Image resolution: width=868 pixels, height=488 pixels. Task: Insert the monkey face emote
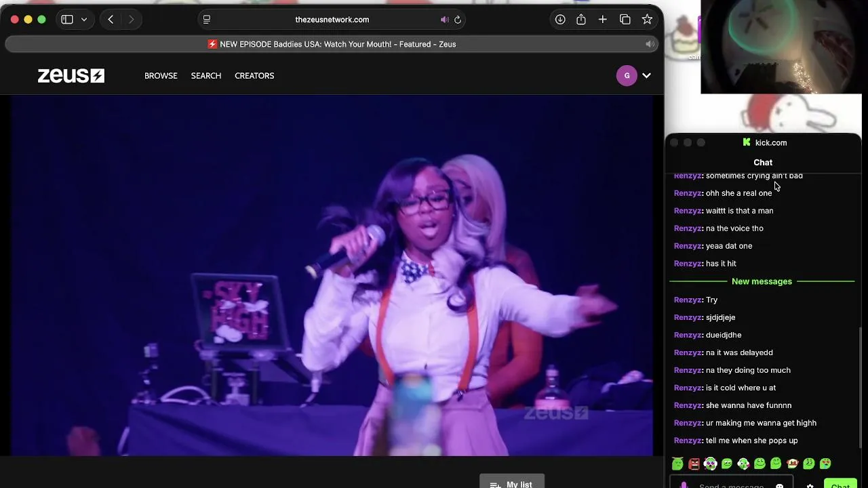(x=792, y=464)
